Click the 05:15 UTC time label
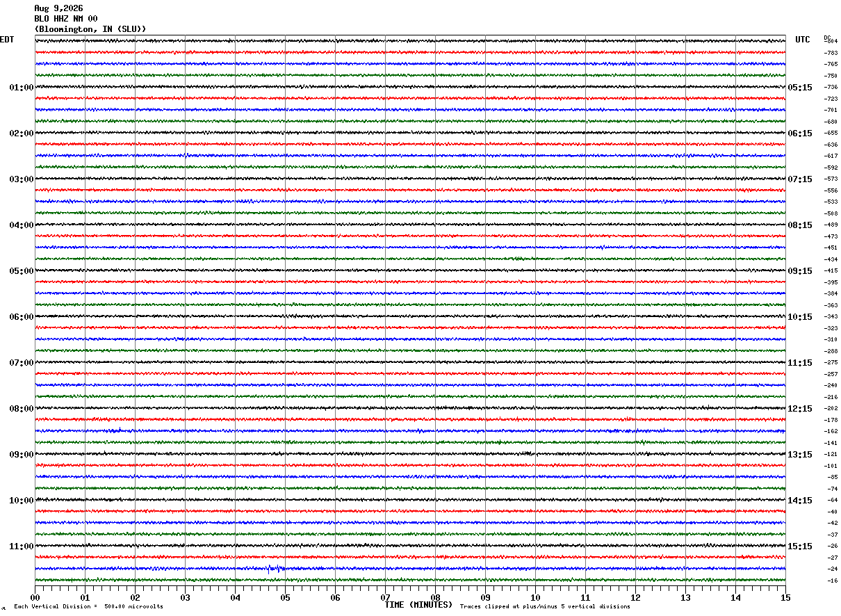This screenshot has width=841, height=616. point(800,88)
